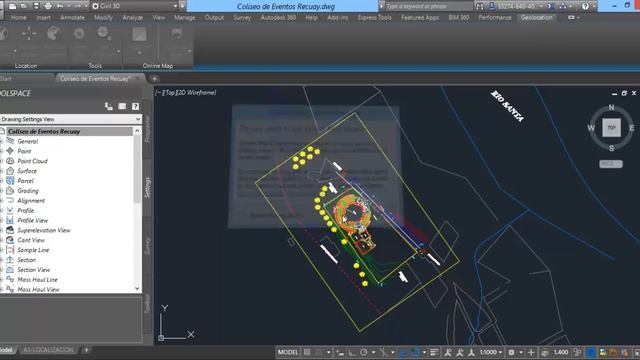The image size is (640, 360).
Task: Toggle Polar tracking in status bar
Action: click(364, 352)
